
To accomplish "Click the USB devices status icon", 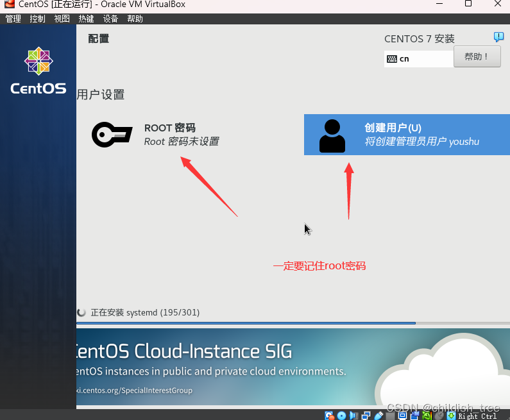I will pos(378,416).
